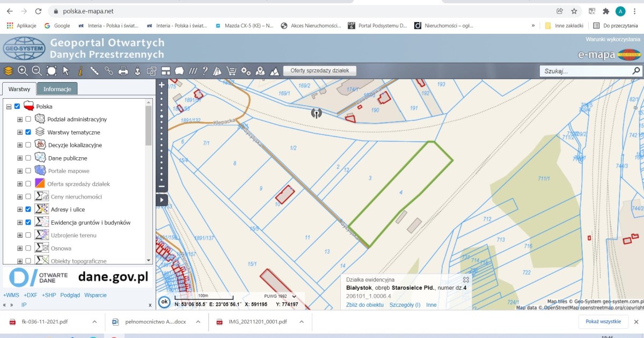Collapse the Polska root layer node
Viewport: 644px width, 338px height.
(x=9, y=107)
